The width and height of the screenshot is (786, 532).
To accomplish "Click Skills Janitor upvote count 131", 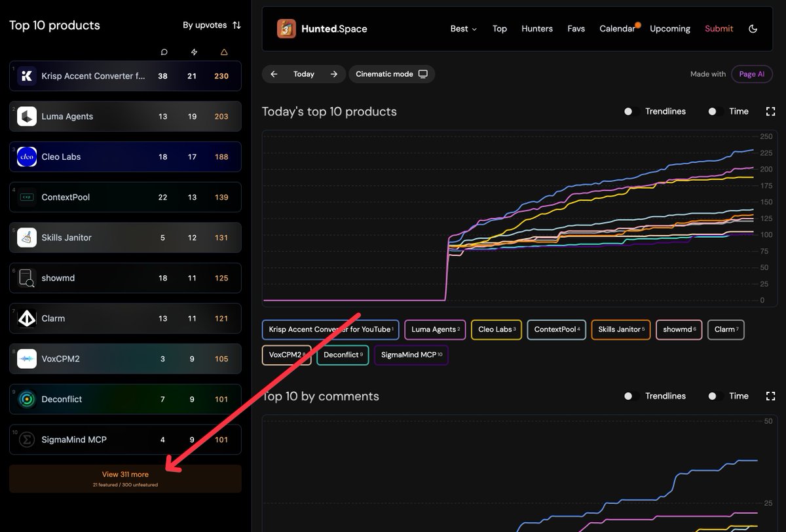I will point(221,238).
